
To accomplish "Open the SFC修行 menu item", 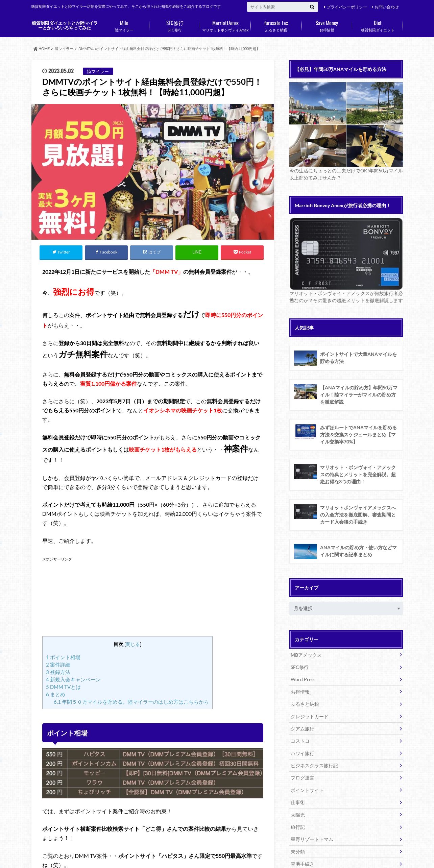I will [175, 26].
